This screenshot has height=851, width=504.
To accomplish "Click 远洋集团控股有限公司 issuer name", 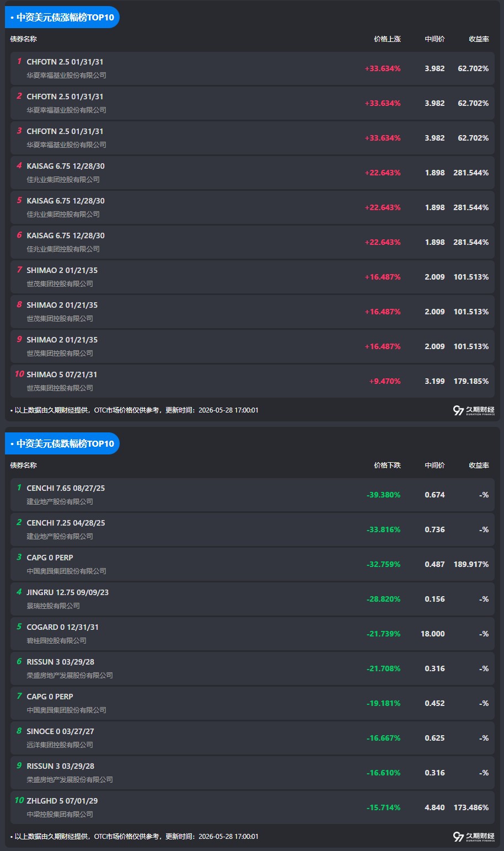I will (x=60, y=745).
